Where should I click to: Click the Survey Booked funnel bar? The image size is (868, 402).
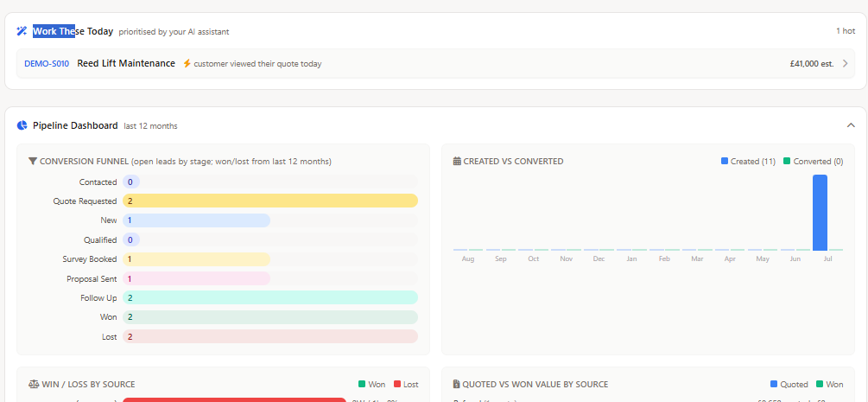[x=197, y=259]
